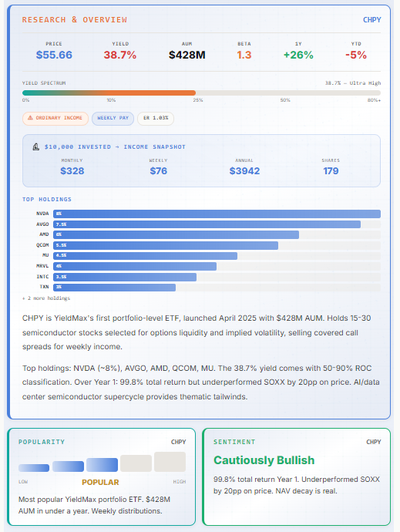Select the Ordinary Income badge
Image resolution: width=400 pixels, height=532 pixels.
coord(55,119)
